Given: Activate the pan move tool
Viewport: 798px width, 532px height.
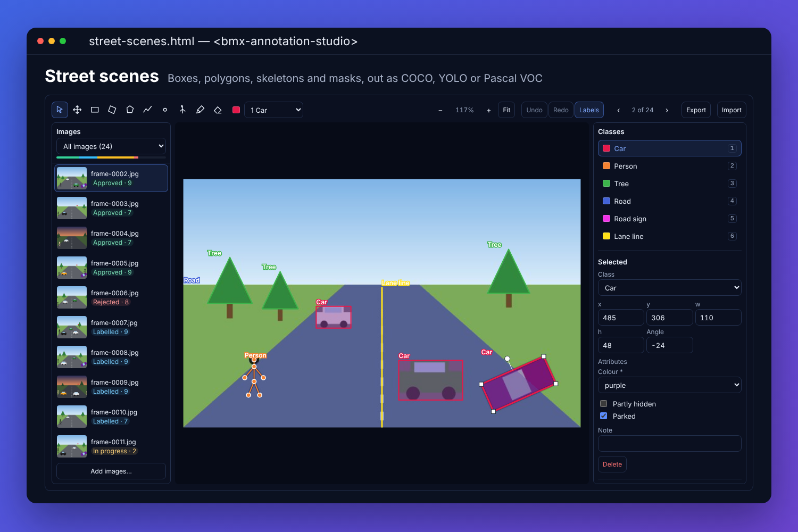Looking at the screenshot, I should 77,110.
